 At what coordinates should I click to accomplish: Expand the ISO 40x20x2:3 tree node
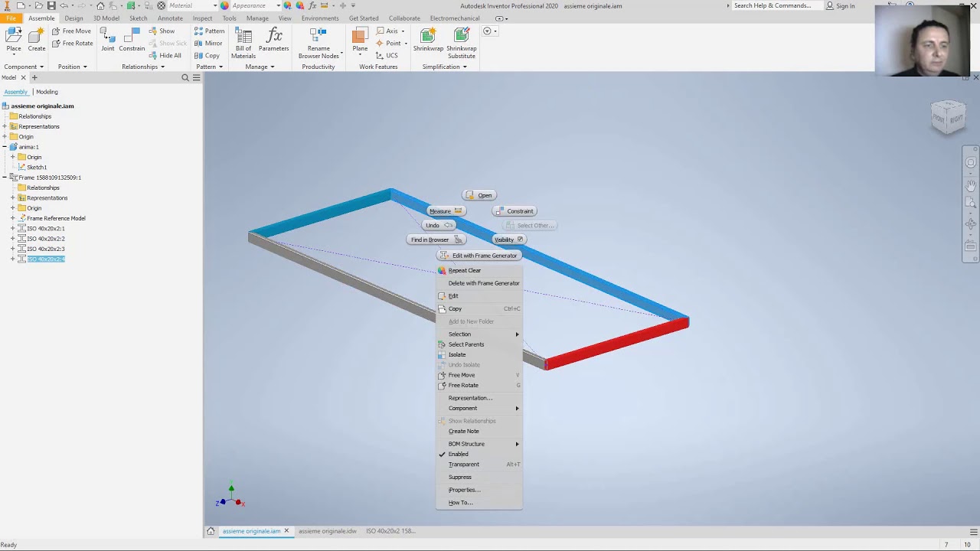point(12,249)
